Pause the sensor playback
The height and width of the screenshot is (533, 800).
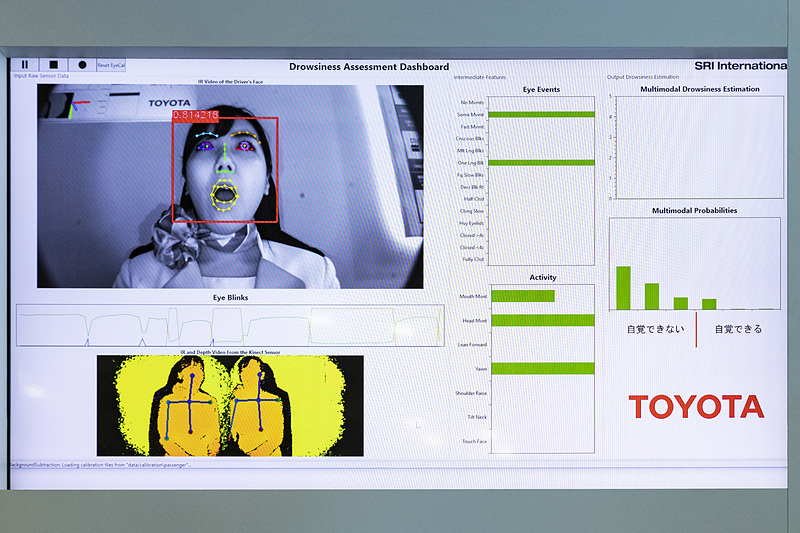[25, 65]
